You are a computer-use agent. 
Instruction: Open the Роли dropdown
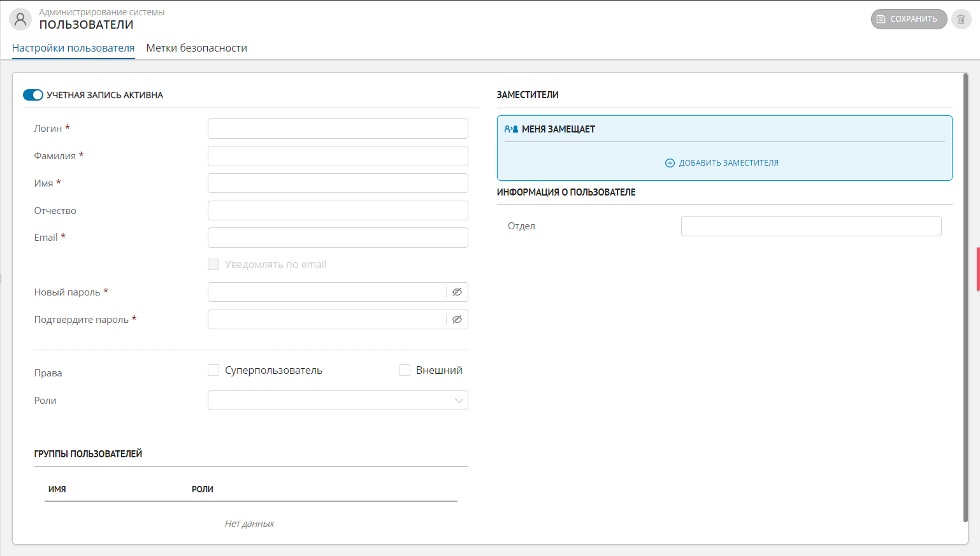click(338, 401)
